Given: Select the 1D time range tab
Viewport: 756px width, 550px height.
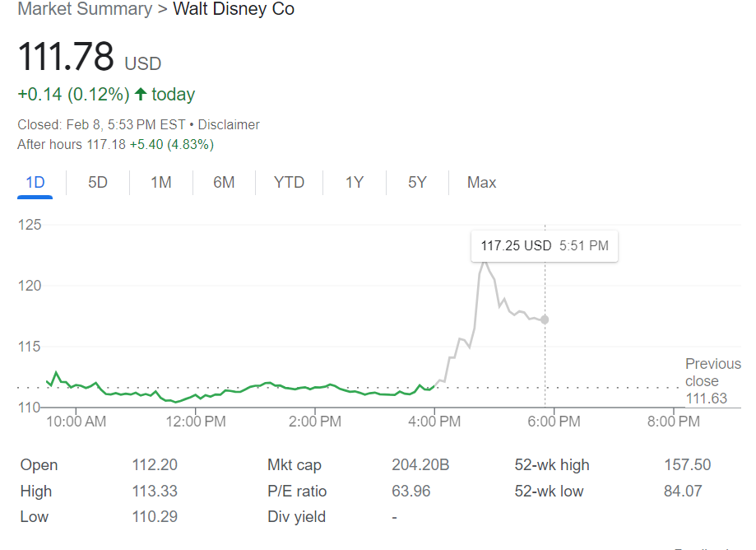Looking at the screenshot, I should click(x=35, y=183).
